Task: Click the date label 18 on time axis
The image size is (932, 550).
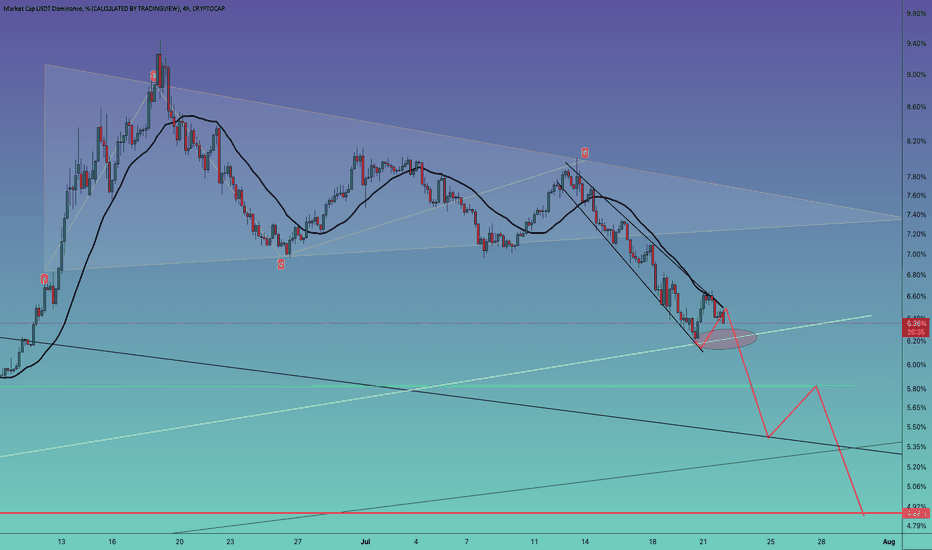Action: click(653, 542)
